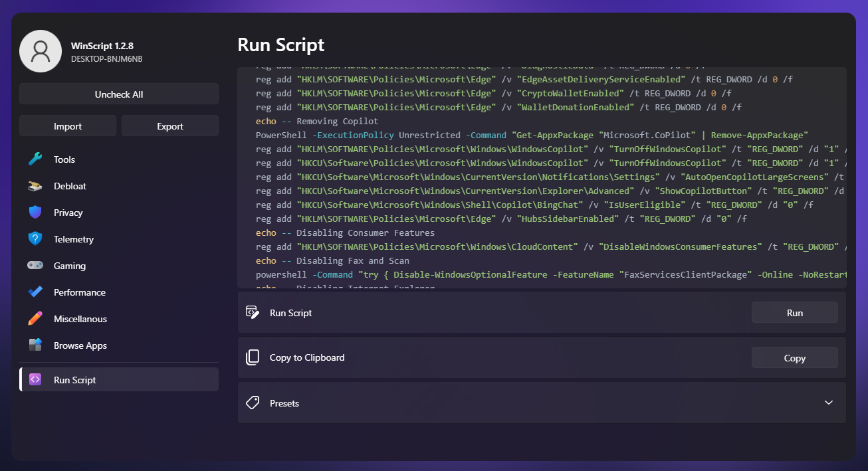This screenshot has width=868, height=471.
Task: Click the WalletDonationEnabled registry line
Action: point(498,107)
